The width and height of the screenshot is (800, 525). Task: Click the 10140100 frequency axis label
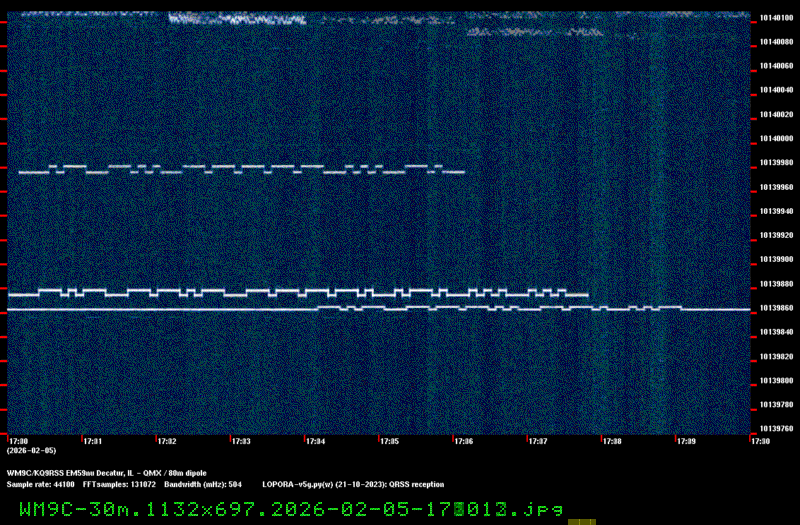(x=776, y=18)
